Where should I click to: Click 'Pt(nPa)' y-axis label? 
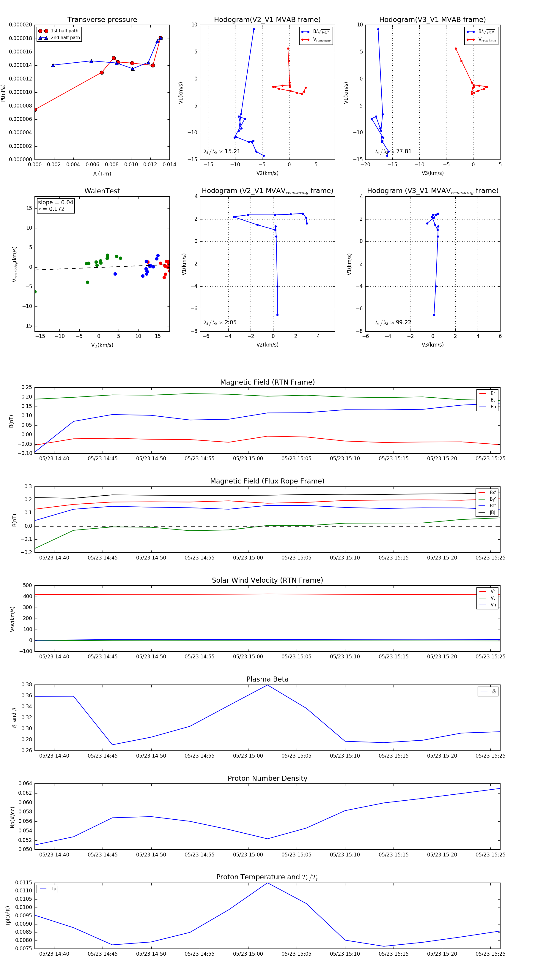pyautogui.click(x=4, y=93)
